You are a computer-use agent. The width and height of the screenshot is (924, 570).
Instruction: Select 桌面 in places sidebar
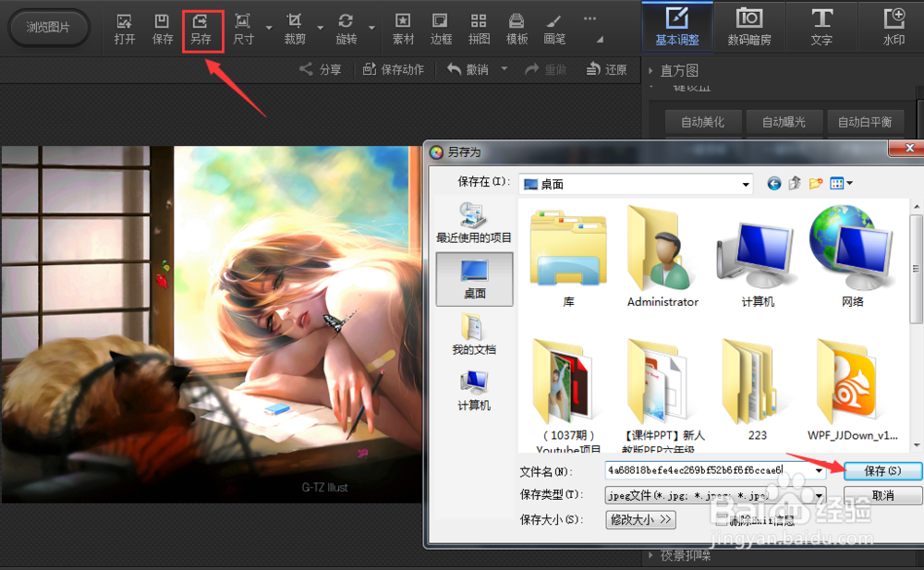point(474,279)
